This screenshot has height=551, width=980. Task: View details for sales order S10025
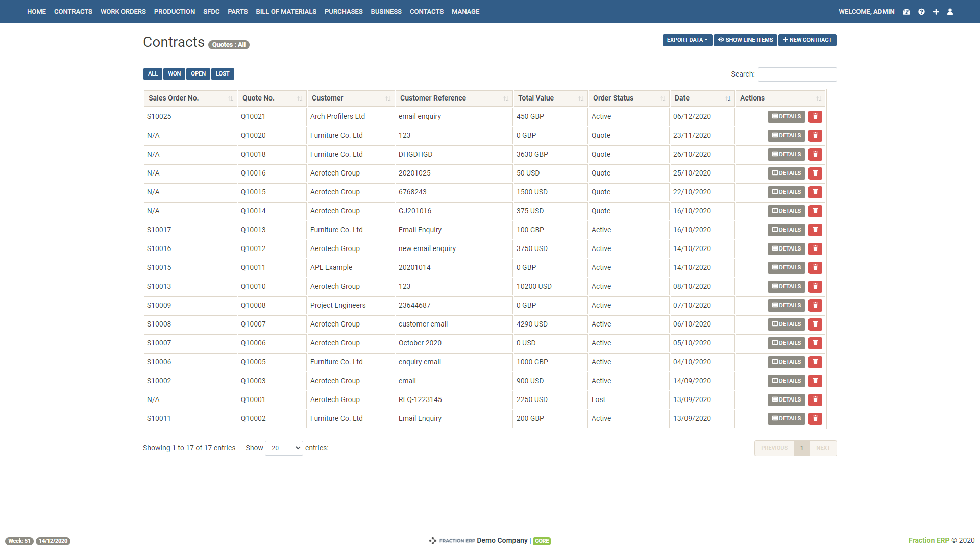click(x=786, y=116)
